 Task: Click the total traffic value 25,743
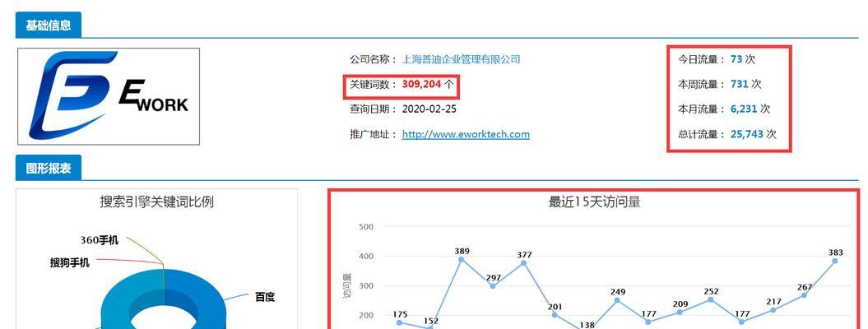747,134
